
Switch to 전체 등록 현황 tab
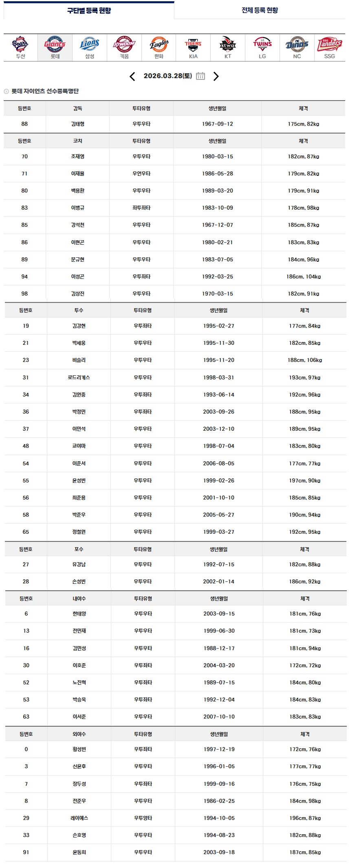coord(260,11)
